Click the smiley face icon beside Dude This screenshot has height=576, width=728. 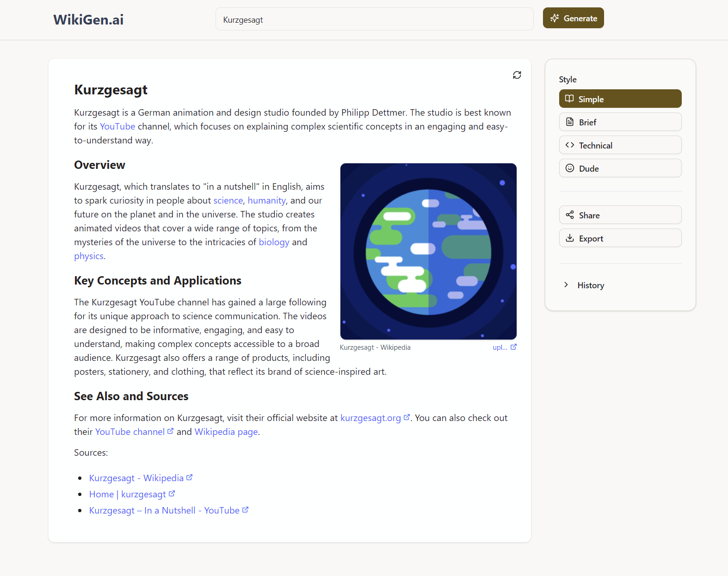(x=570, y=168)
